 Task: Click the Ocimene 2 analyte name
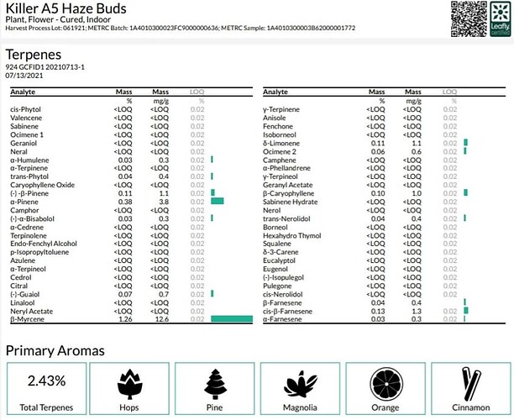pos(280,151)
